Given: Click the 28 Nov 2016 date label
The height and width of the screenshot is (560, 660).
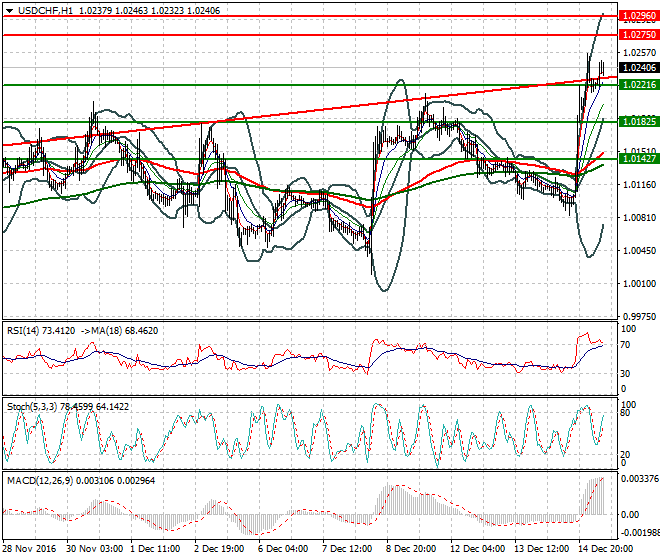Looking at the screenshot, I should point(29,549).
